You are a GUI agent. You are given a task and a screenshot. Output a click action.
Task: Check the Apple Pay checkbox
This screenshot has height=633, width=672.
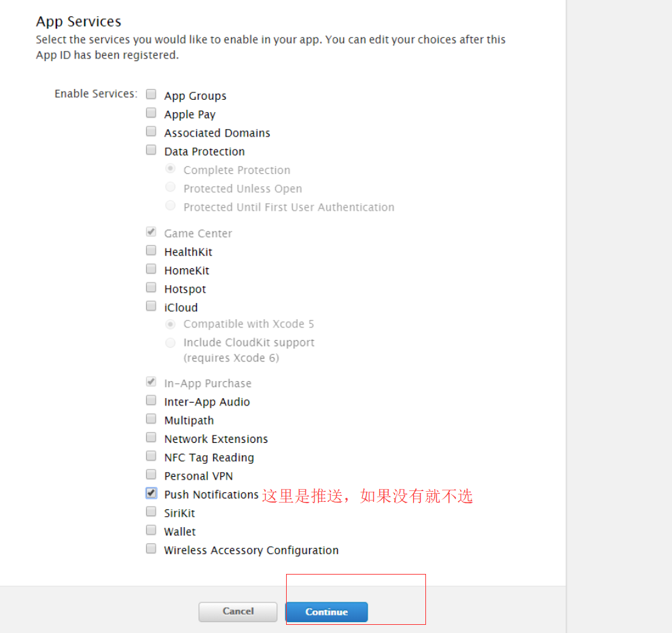pyautogui.click(x=151, y=112)
